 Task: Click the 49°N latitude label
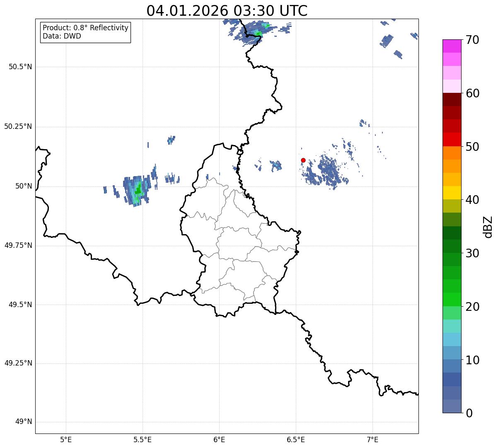point(24,421)
